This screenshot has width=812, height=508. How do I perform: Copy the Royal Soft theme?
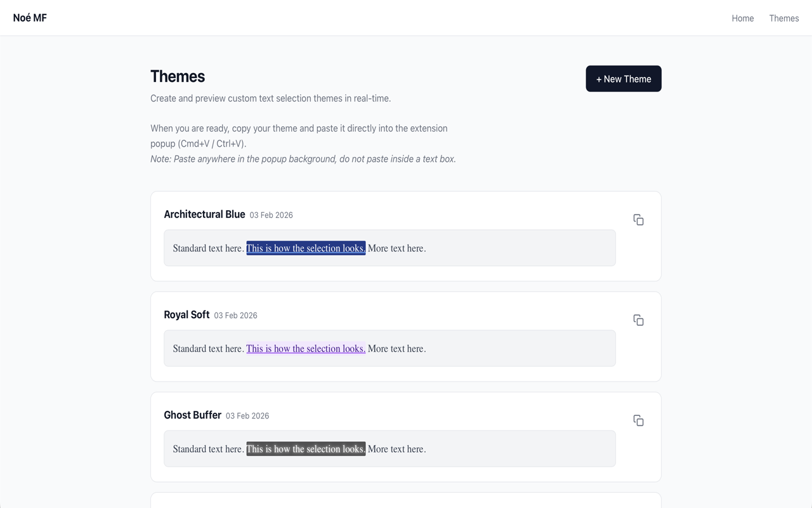click(x=638, y=320)
